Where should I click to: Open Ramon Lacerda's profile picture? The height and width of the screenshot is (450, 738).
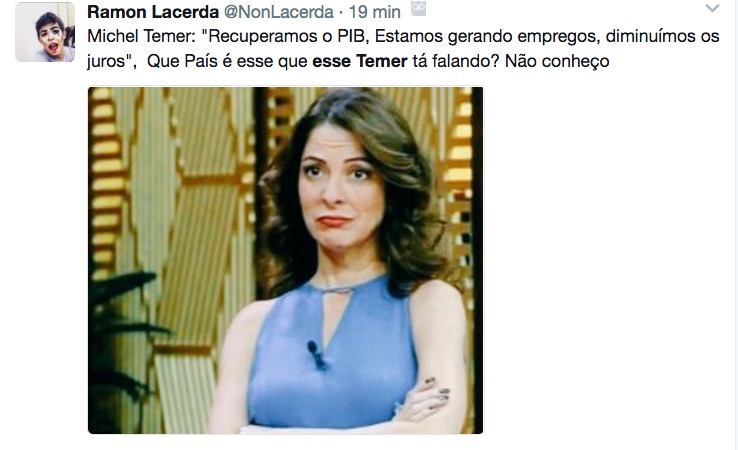pos(45,32)
